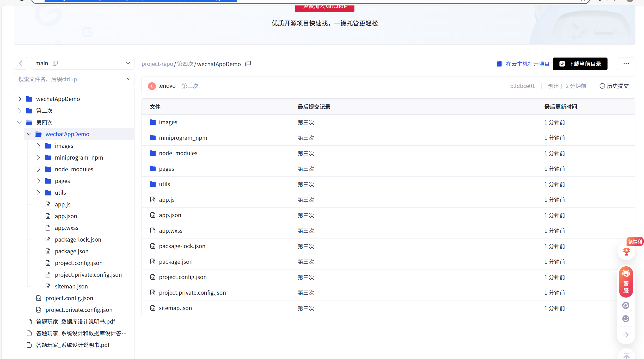Open the customer service 客服 widget
Viewport: 644px width, 359px height.
point(626,282)
